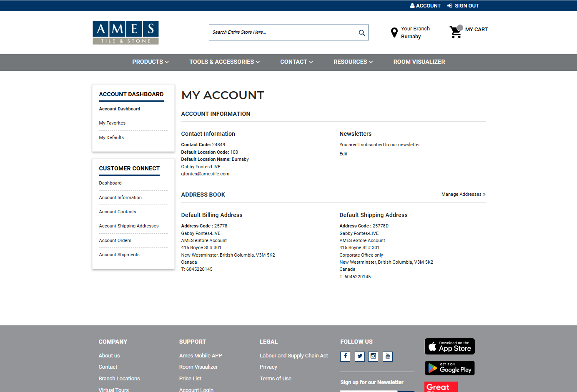
Task: Open the shopping cart icon
Action: (455, 32)
